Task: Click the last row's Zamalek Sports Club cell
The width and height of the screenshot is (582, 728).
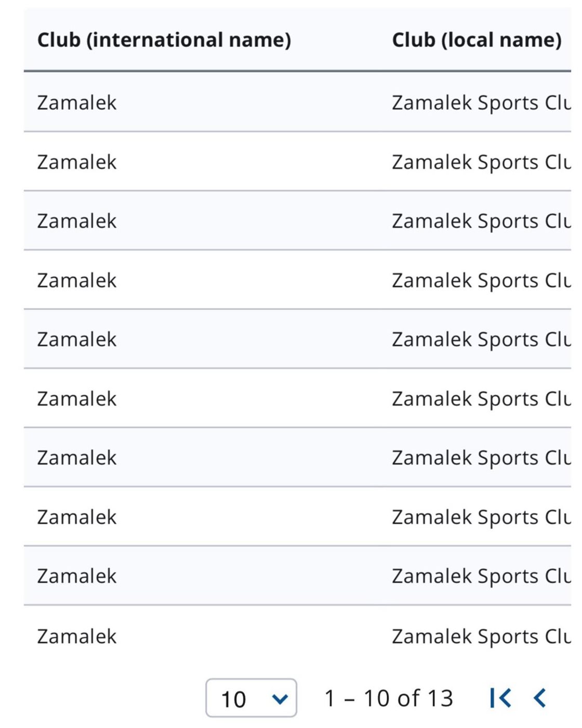Action: coord(481,636)
